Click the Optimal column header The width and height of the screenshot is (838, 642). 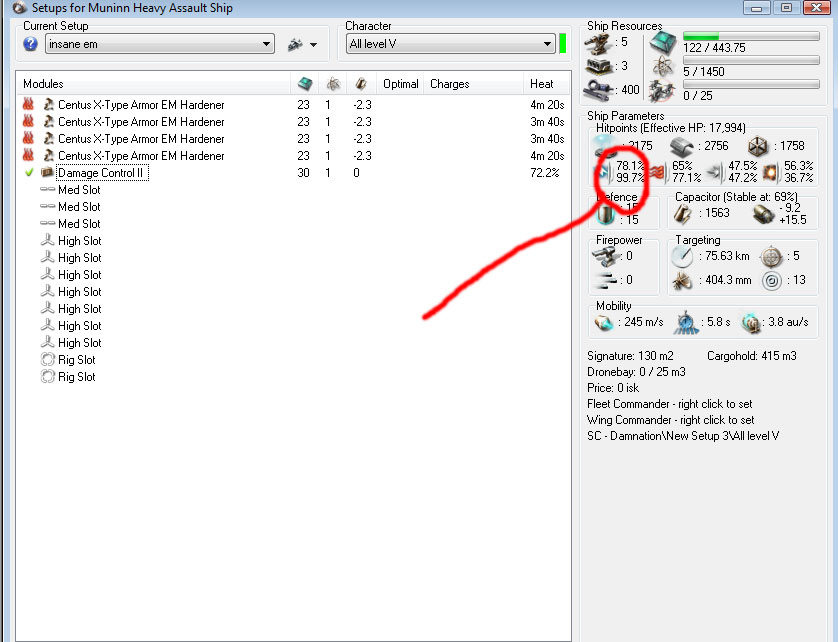point(400,84)
